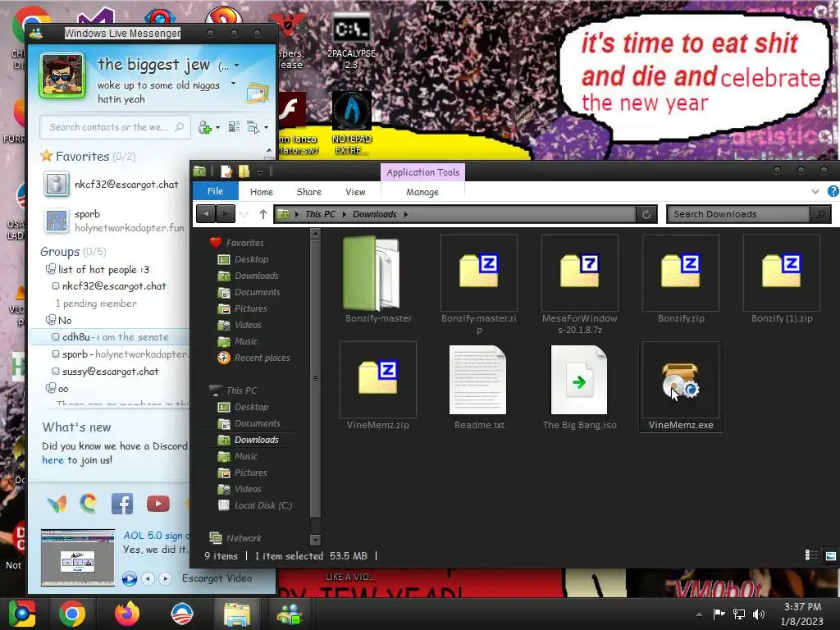
Task: Open Local Disk (C:) in navigation pane
Action: point(255,505)
